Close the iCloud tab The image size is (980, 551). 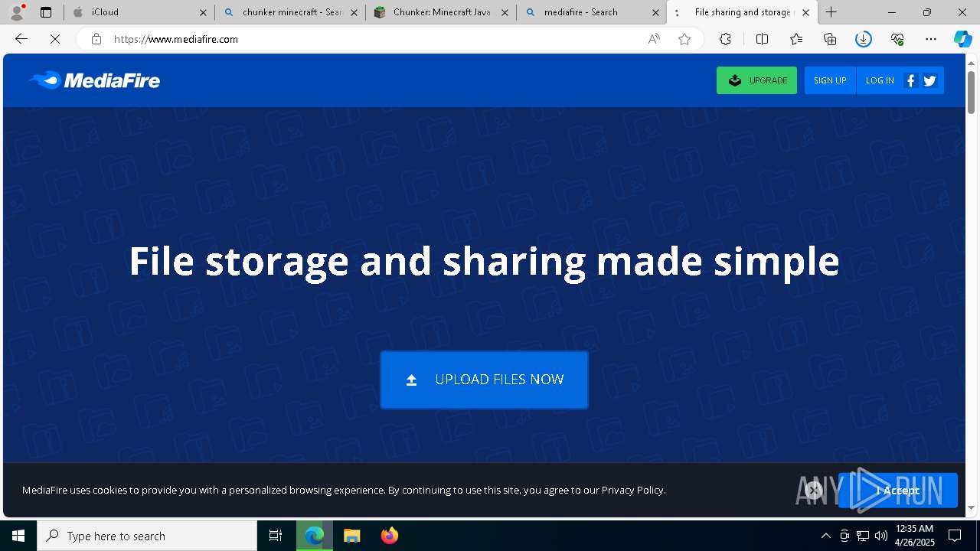coord(203,12)
